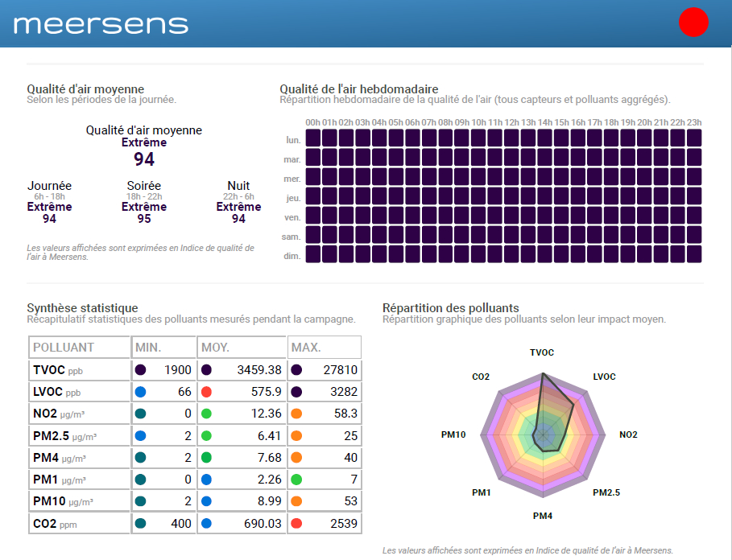This screenshot has height=560, width=732.
Task: Select the Sunday 23h heatmap cell
Action: [x=693, y=254]
